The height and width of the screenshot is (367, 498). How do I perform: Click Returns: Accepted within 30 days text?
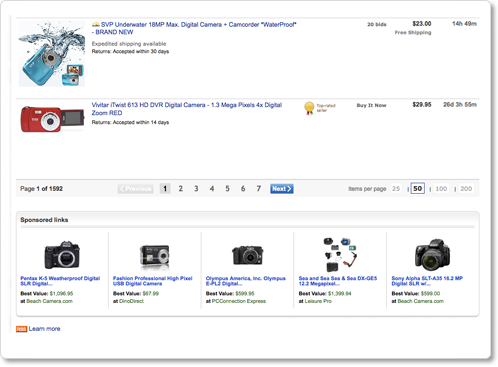pyautogui.click(x=130, y=51)
